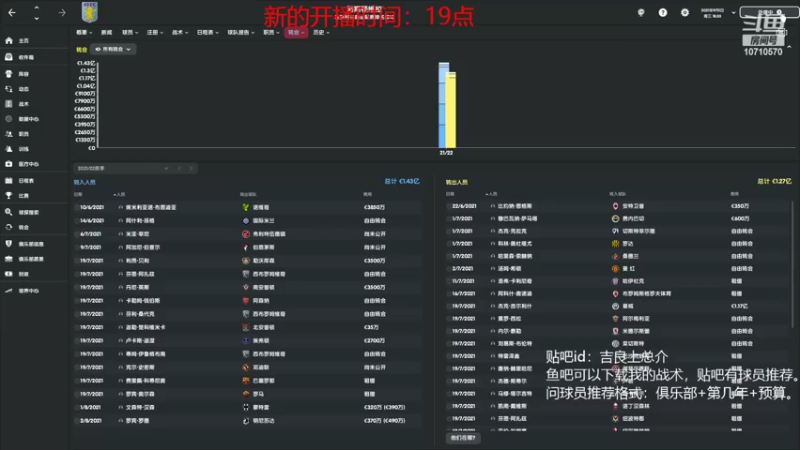Sort transfers out by 人员 column header
This screenshot has width=800, height=450.
491,194
